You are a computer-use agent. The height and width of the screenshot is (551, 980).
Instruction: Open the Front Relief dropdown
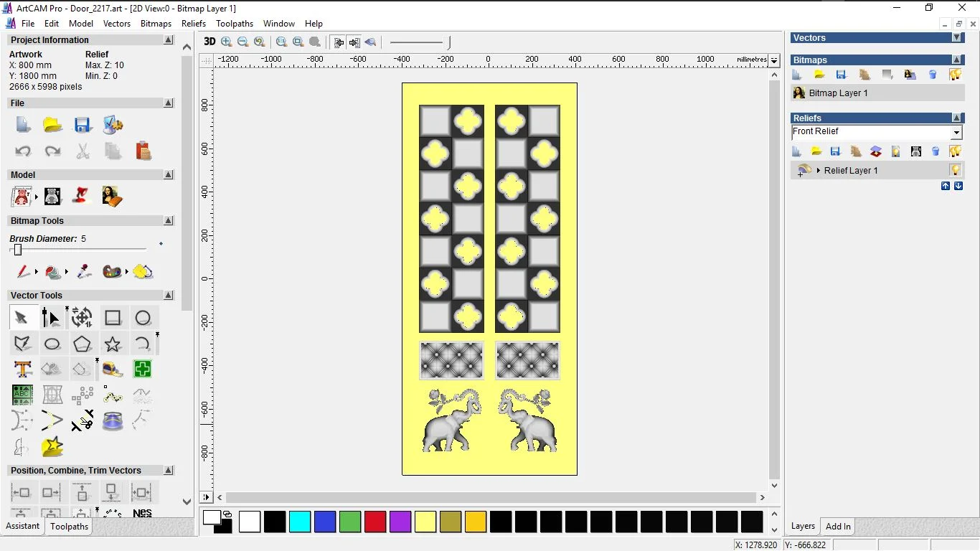coord(956,133)
